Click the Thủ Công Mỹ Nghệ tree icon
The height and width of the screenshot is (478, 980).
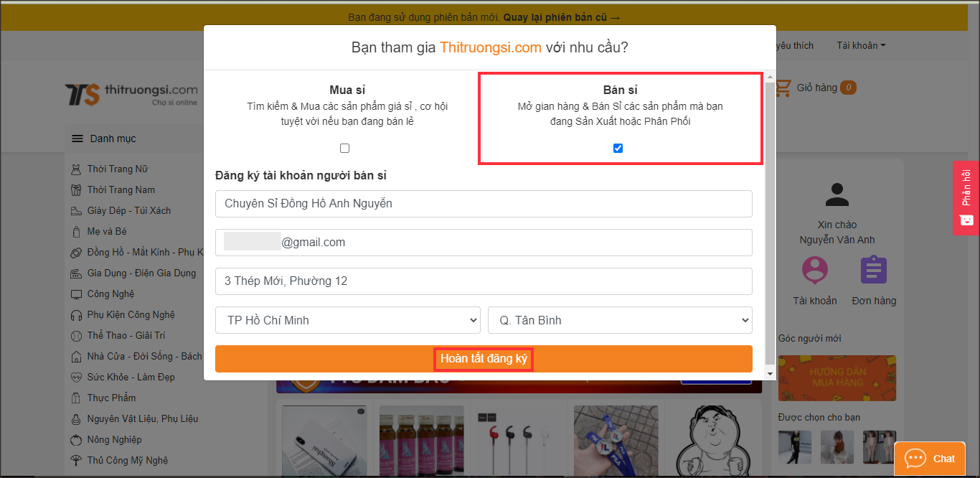pos(76,461)
